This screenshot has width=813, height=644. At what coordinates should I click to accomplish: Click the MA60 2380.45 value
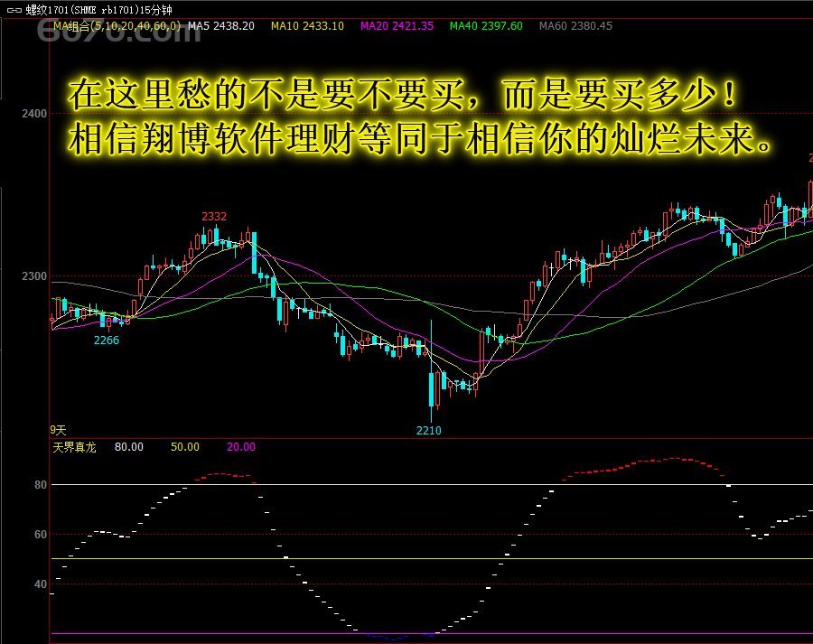click(x=575, y=26)
